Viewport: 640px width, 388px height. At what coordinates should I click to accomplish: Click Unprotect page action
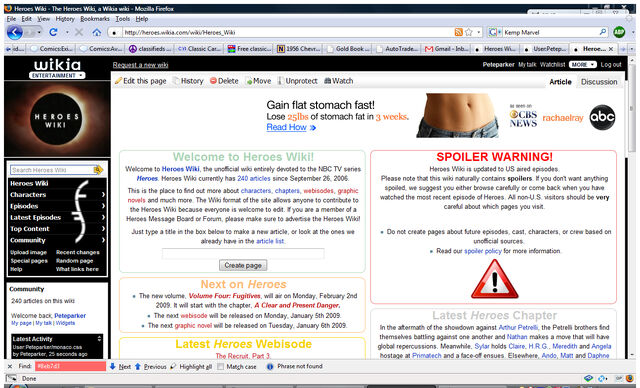click(x=298, y=81)
